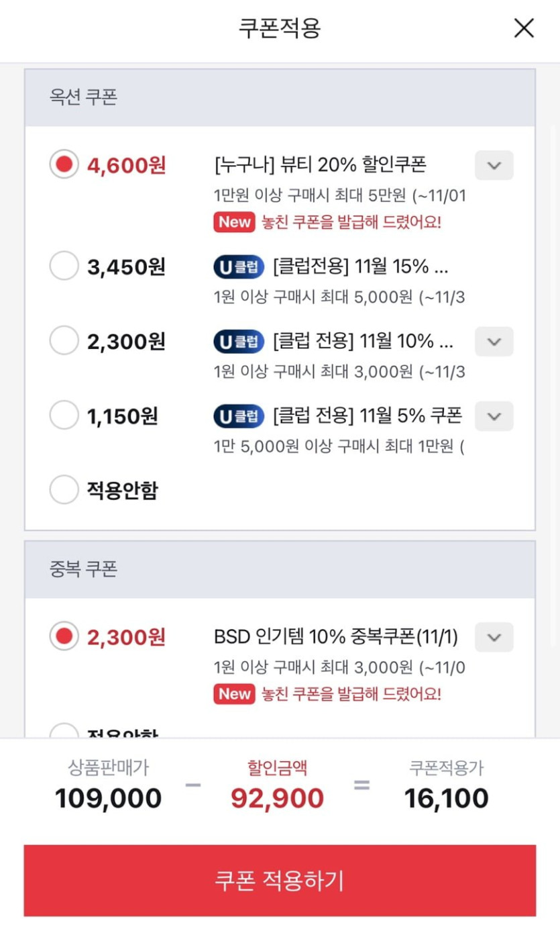Choose the 2,300원 클럽 전용 10% coupon radio
The image size is (560, 929).
pos(64,342)
